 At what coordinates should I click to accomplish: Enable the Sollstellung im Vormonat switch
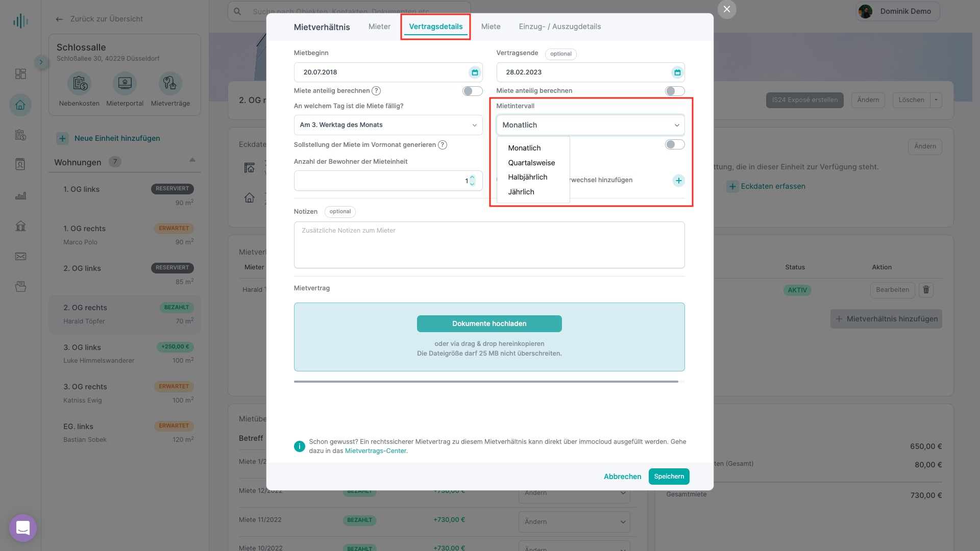[x=675, y=144]
